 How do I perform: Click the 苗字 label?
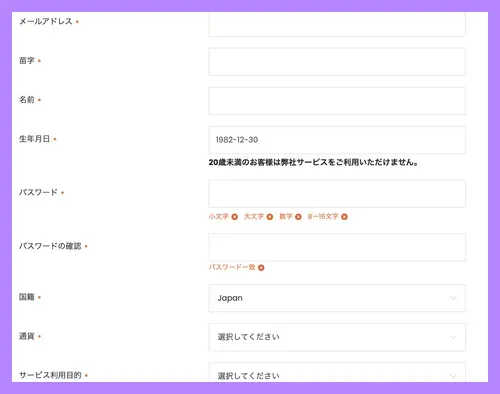click(27, 60)
